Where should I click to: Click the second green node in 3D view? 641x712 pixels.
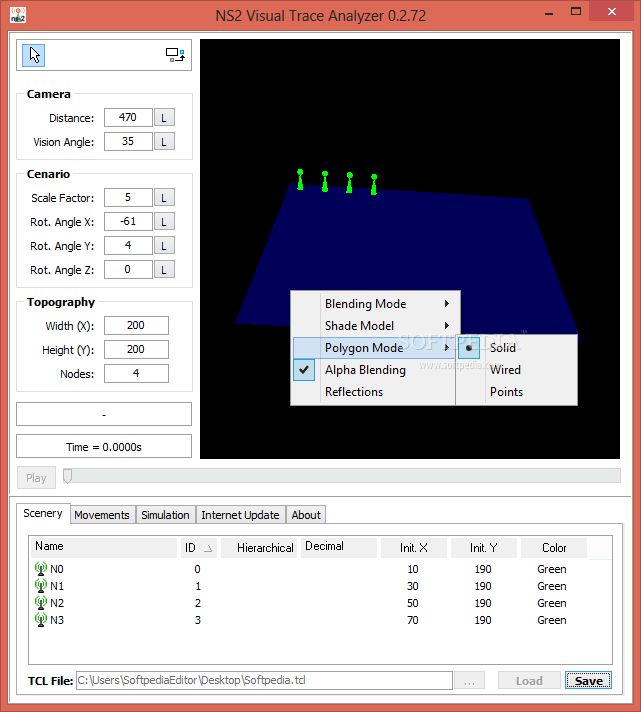[x=325, y=181]
